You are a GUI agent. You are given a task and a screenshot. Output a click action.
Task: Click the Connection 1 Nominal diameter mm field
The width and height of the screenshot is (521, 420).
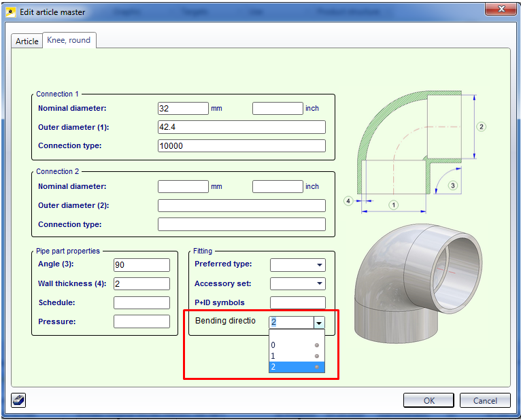point(183,108)
